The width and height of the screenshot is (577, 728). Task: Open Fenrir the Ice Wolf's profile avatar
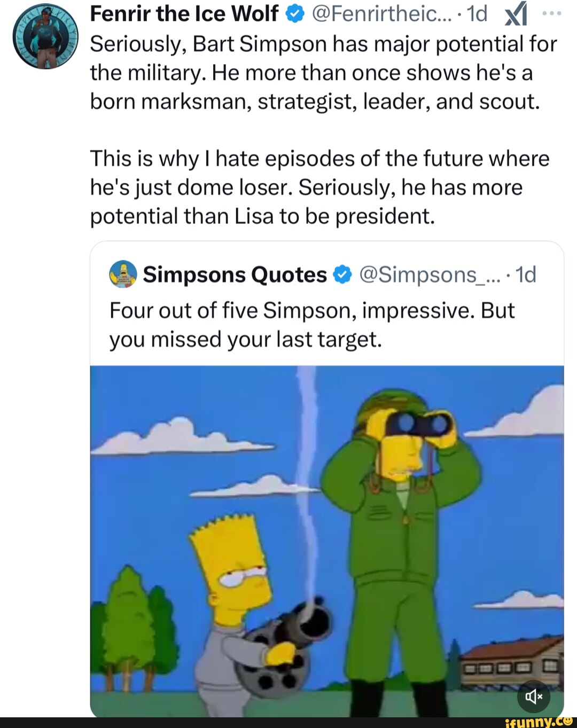[45, 36]
